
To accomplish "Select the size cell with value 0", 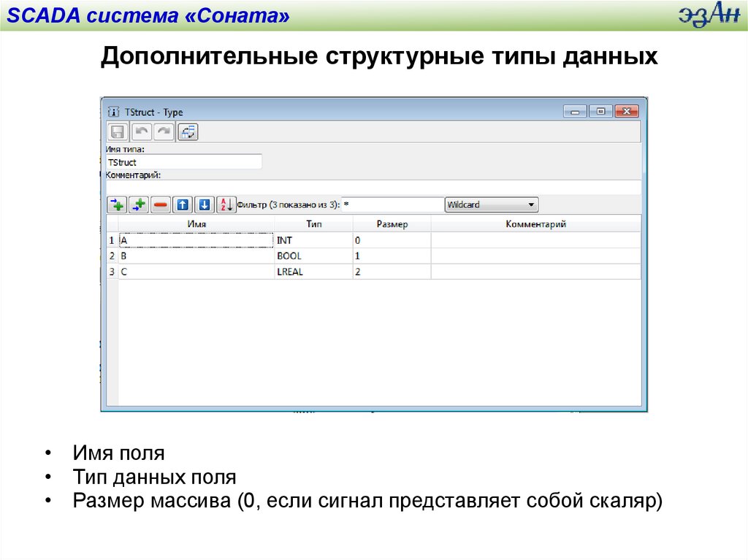I will [392, 240].
